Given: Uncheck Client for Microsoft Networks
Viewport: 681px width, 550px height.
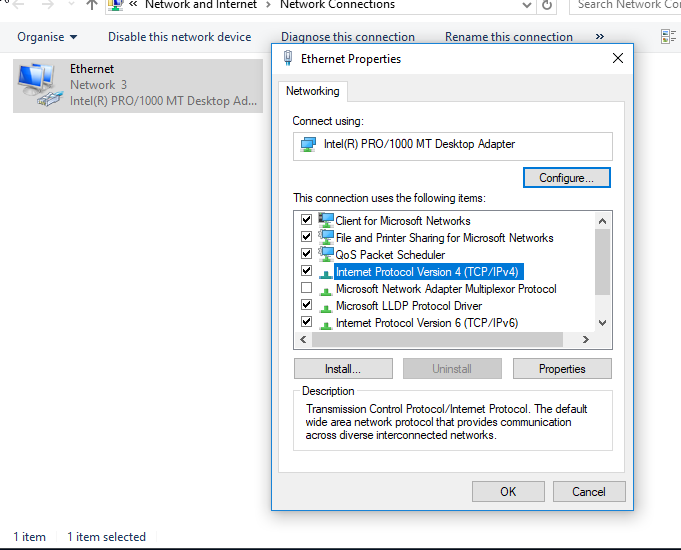Looking at the screenshot, I should pos(306,219).
